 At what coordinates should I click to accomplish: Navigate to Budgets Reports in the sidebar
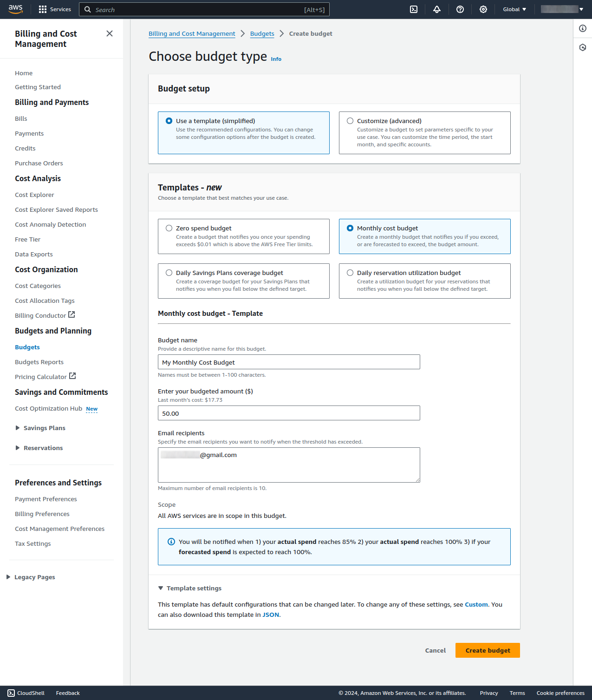click(39, 361)
